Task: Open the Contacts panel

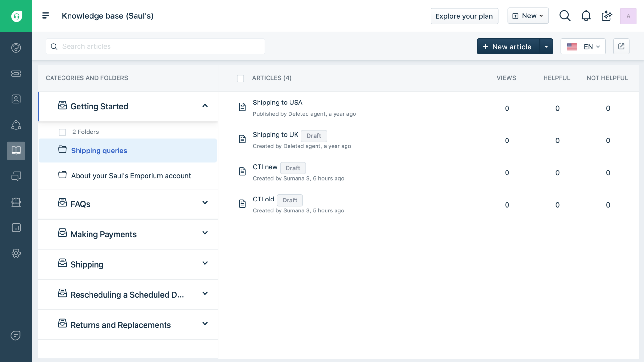Action: coord(16,99)
